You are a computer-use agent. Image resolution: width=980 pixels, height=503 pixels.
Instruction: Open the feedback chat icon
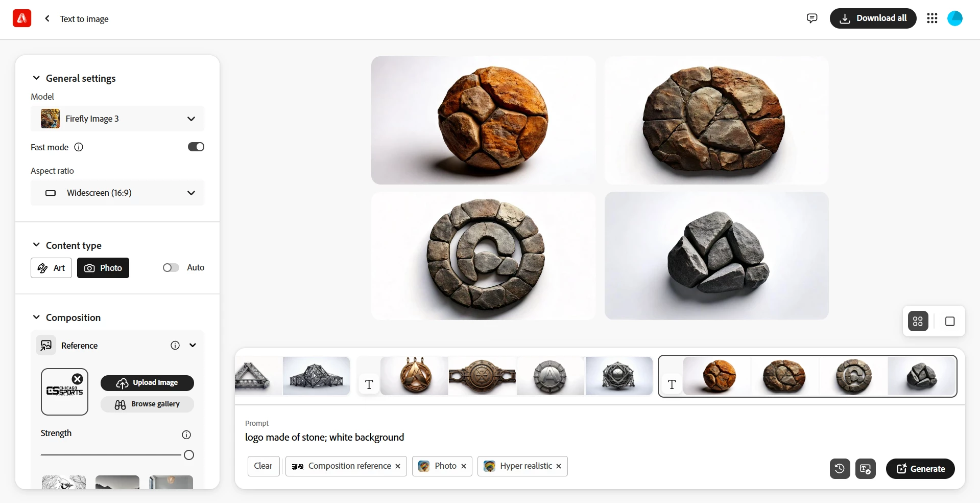[812, 18]
